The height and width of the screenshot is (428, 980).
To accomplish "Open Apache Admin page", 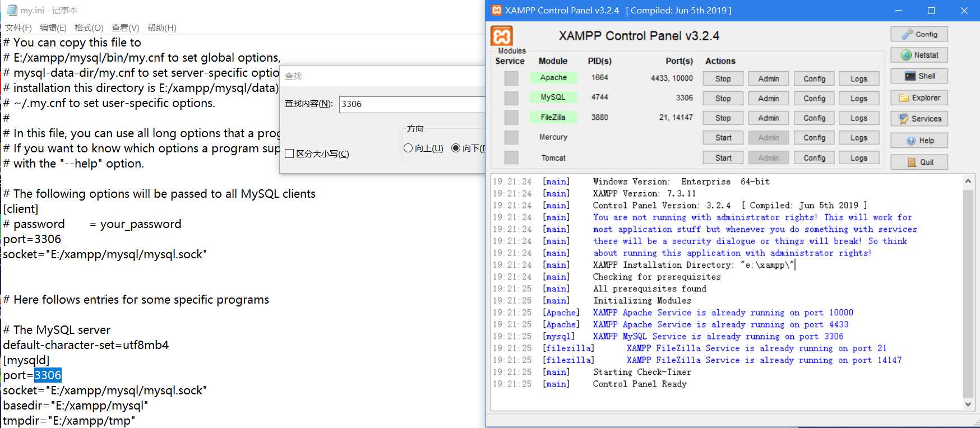I will click(769, 79).
